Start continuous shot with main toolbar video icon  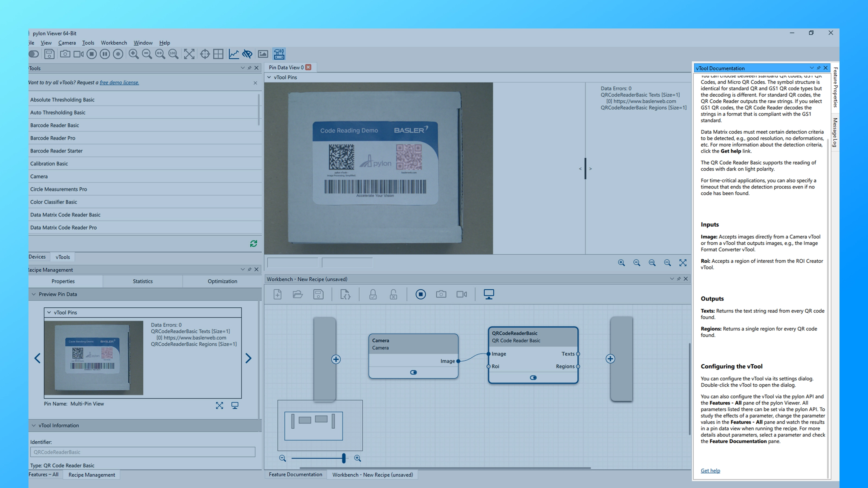[78, 54]
